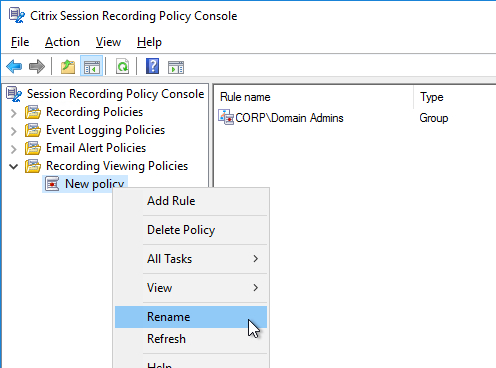Click the Citrix console icon in title bar
496x368 pixels.
[x=17, y=16]
